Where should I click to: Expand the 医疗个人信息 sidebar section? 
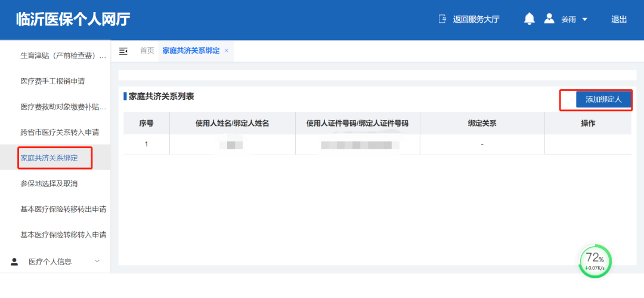pyautogui.click(x=97, y=261)
